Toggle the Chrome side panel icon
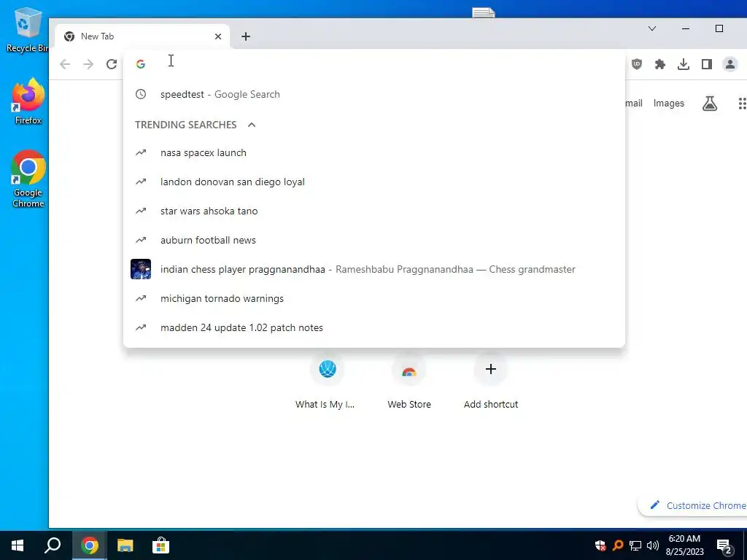This screenshot has width=747, height=560. [x=706, y=64]
